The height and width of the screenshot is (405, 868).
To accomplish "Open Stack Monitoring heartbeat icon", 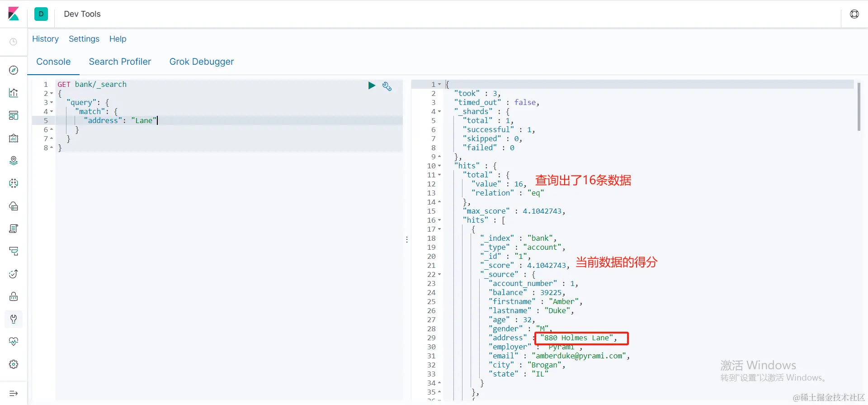I will click(x=14, y=342).
